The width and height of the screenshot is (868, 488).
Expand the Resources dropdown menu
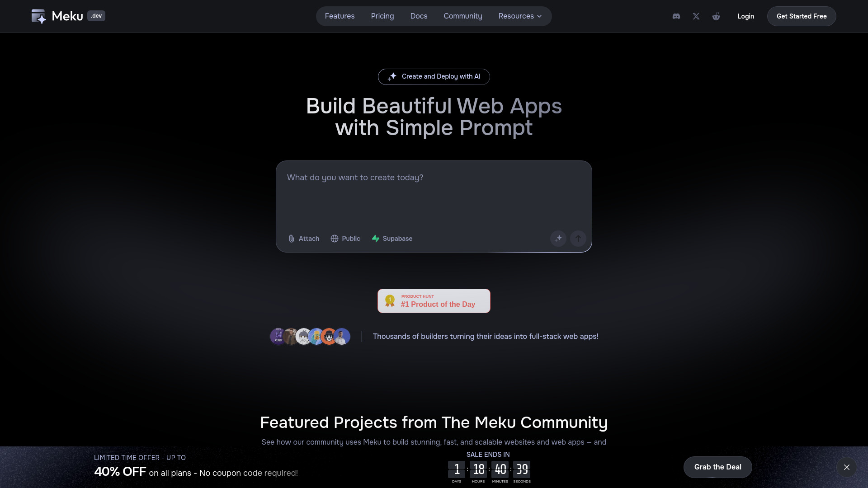[520, 16]
